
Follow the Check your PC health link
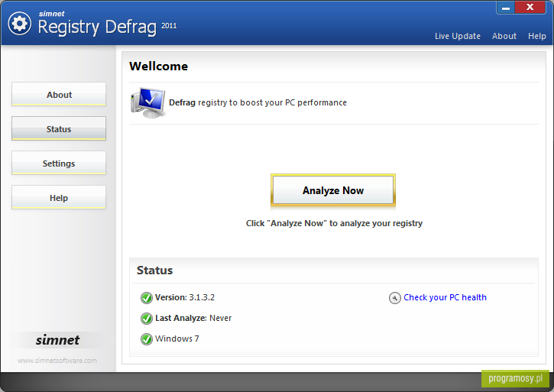(445, 297)
